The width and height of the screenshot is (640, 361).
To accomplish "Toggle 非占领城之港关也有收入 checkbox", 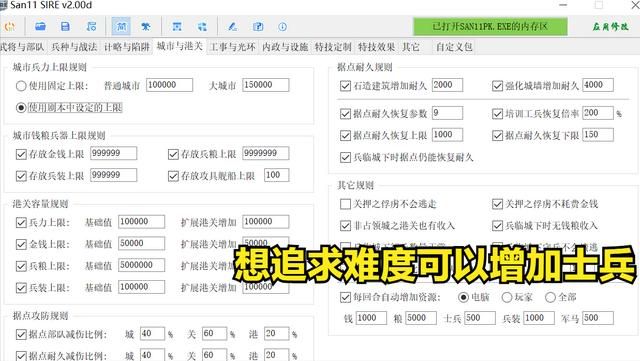I will (345, 225).
